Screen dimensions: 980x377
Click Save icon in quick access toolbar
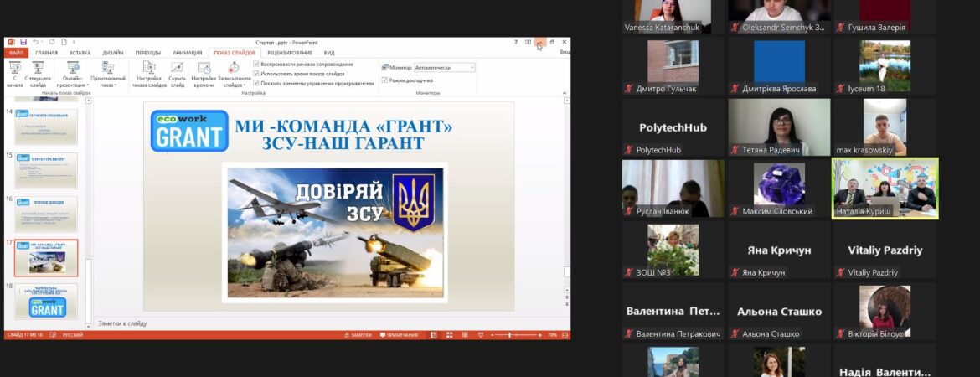coord(23,42)
